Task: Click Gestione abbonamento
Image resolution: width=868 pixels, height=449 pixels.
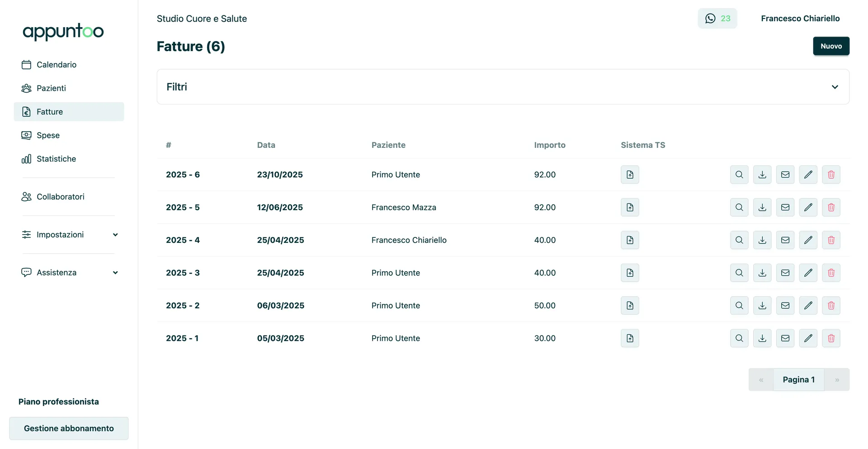Action: (x=68, y=428)
